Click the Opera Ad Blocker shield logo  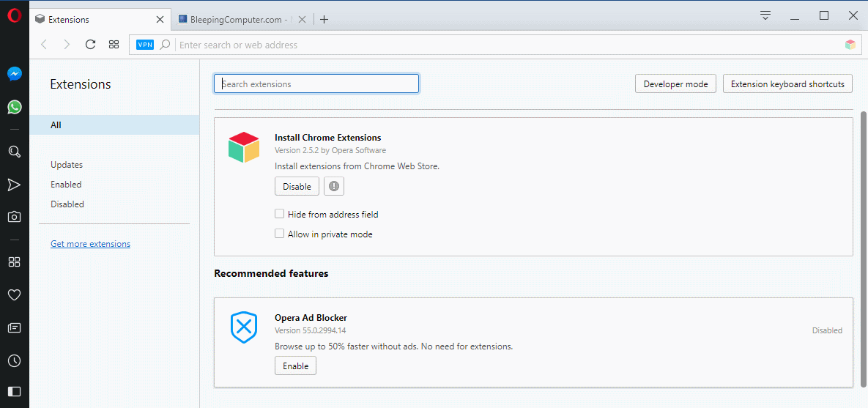click(244, 327)
